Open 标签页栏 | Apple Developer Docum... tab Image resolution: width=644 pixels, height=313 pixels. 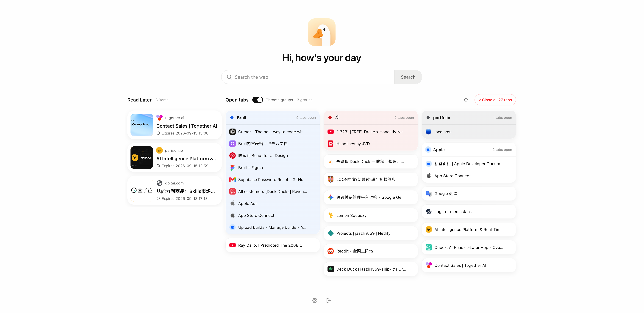click(469, 164)
